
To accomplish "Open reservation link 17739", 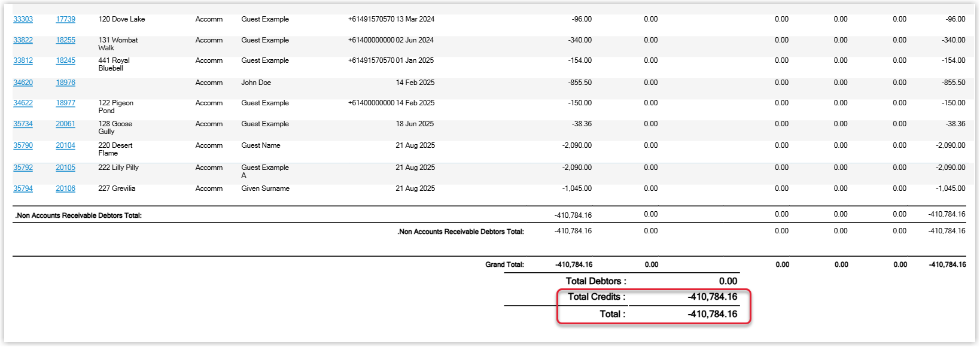I will coord(65,19).
